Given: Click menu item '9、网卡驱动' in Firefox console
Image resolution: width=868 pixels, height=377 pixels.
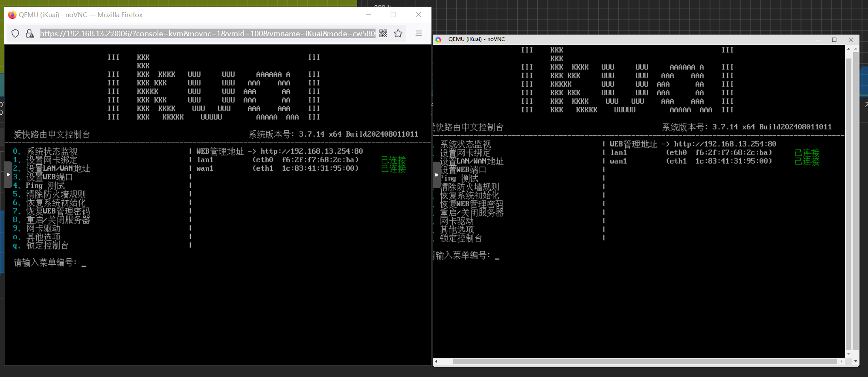Looking at the screenshot, I should point(37,228).
